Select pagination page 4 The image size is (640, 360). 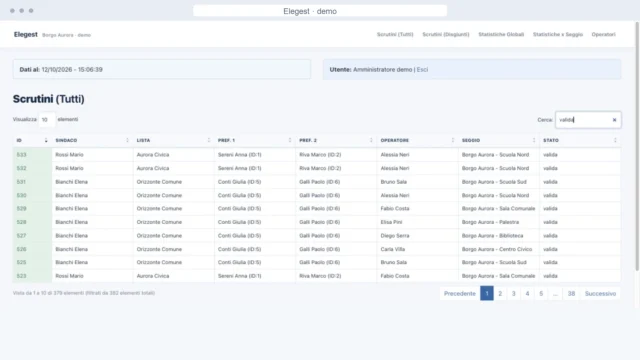point(527,293)
